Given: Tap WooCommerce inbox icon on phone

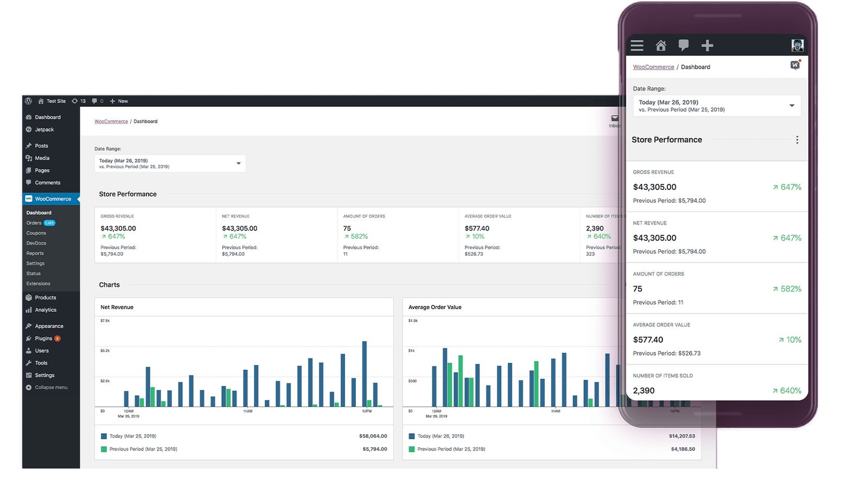Looking at the screenshot, I should (x=795, y=65).
